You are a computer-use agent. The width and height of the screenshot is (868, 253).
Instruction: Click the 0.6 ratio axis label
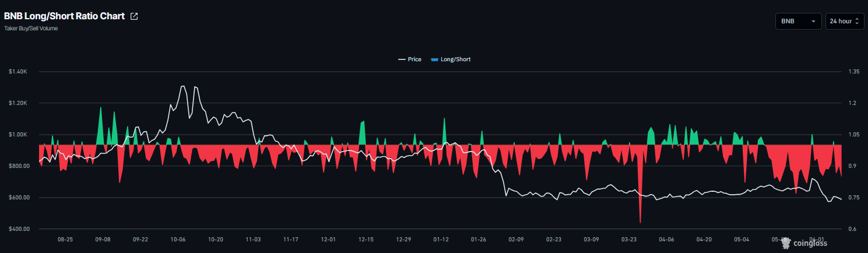[x=852, y=229]
